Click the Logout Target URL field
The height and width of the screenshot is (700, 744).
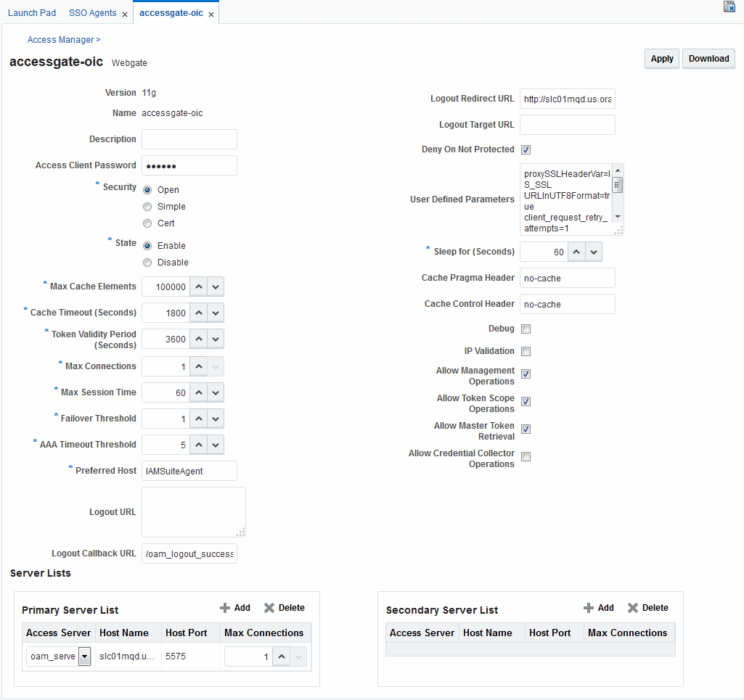[x=568, y=125]
